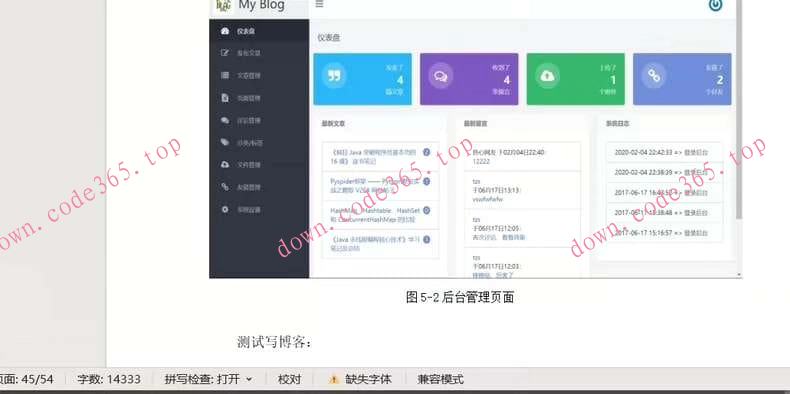Screen dimensions: 790x394
Task: Click the pencil edit icon for 发布文章
Action: click(225, 53)
